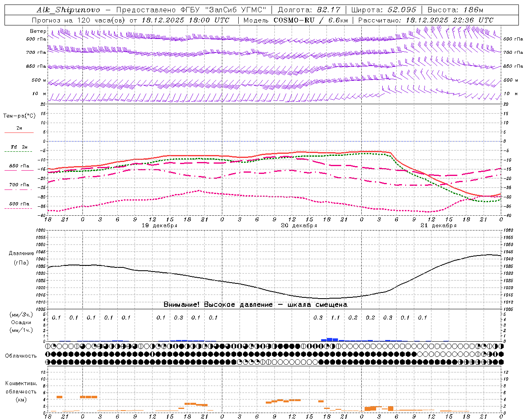Screen dimensions: 525x420
Task: Click the (мм/3ч.) precipitation unit label
Action: pyautogui.click(x=21, y=315)
